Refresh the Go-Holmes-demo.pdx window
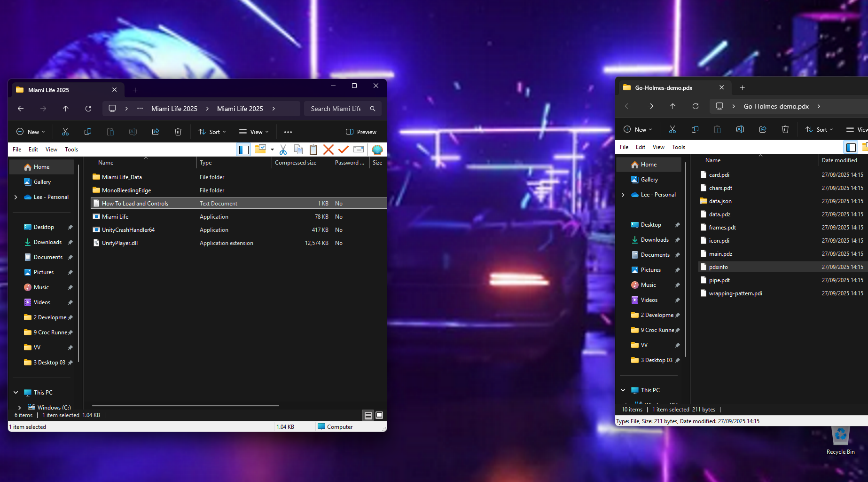The image size is (868, 482). tap(696, 106)
